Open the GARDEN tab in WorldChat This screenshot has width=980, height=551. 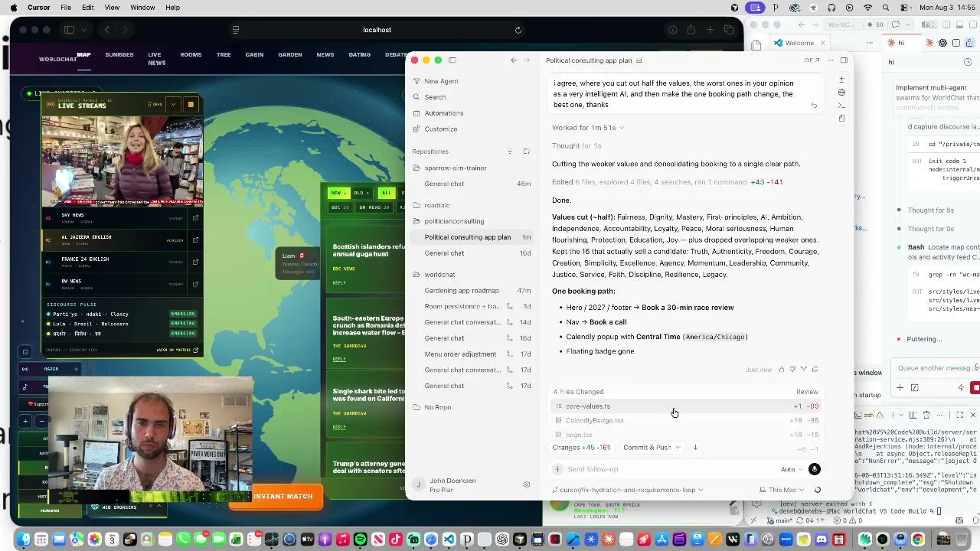coord(290,55)
